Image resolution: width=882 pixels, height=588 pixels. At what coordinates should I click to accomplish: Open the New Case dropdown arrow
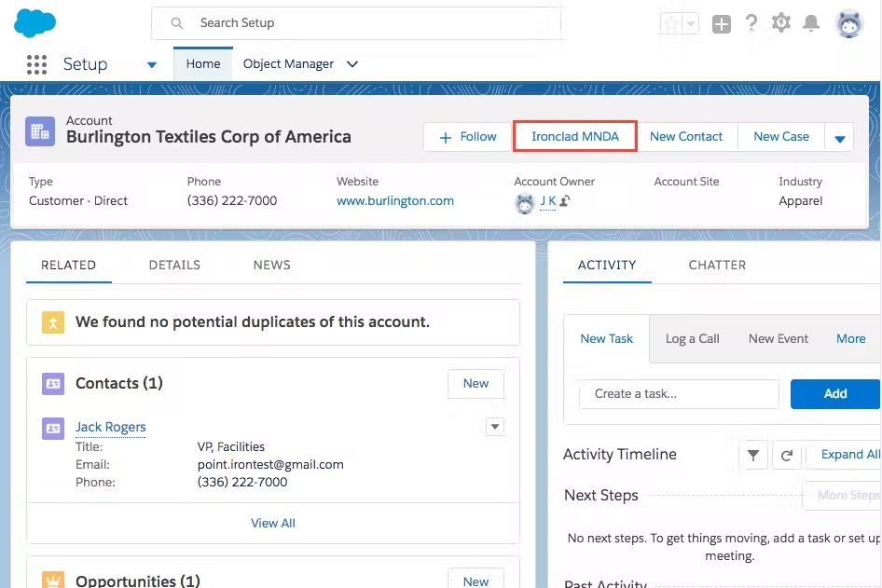click(840, 136)
